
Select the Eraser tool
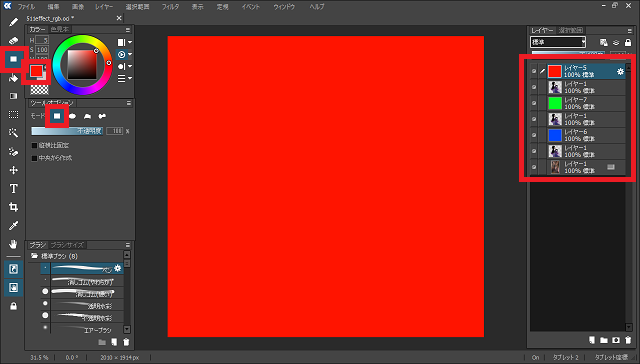tap(13, 40)
